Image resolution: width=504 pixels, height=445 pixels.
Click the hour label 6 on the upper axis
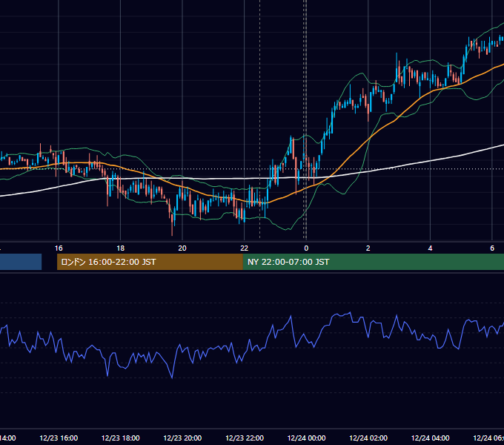[492, 248]
